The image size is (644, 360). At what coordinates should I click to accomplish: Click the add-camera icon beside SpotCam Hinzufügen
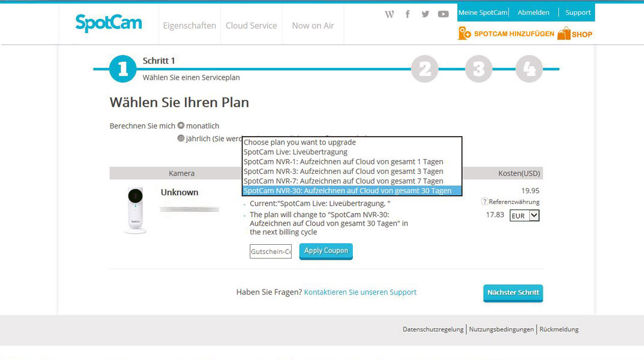click(465, 33)
